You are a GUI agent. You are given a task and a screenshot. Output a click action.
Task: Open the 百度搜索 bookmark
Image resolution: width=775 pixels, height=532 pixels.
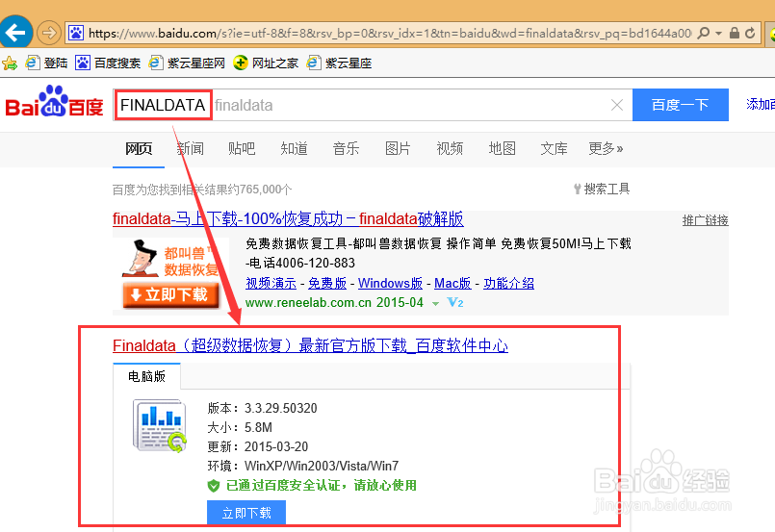[x=108, y=63]
